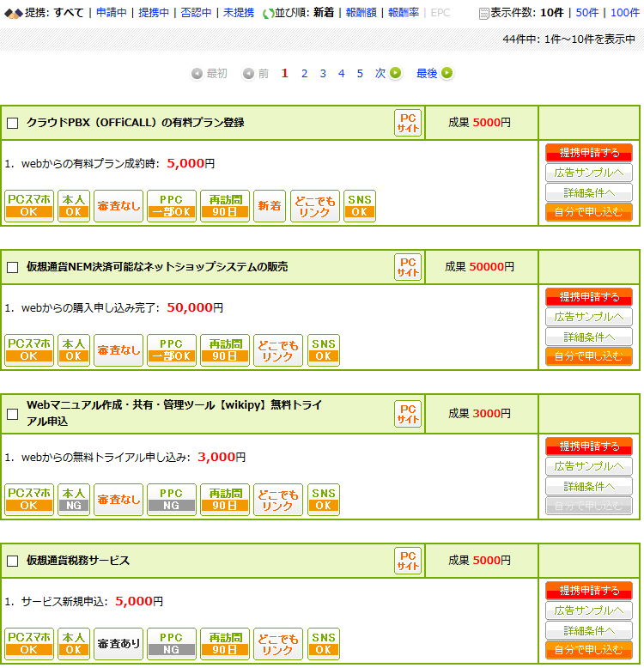This screenshot has width=644, height=668.
Task: Open 詳細条件へ for wikipy program
Action: point(589,487)
